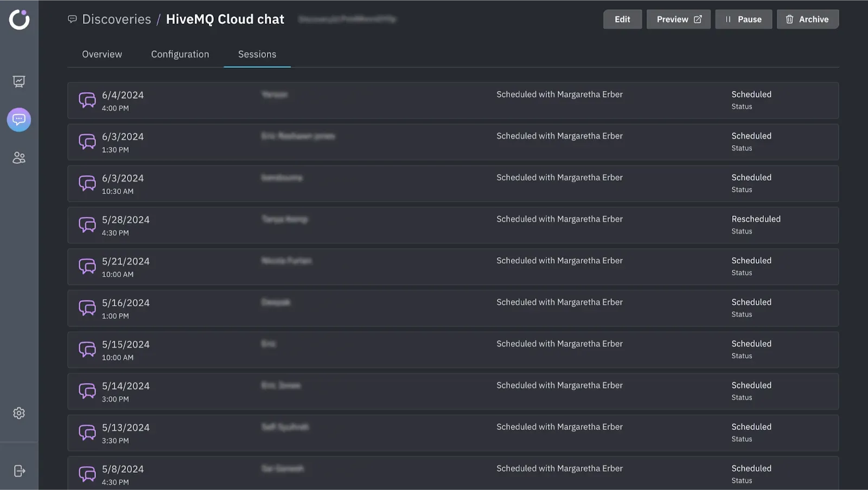Screen dimensions: 868x490
Task: Click the chat icon on the 6/4/2024 session
Action: pyautogui.click(x=87, y=100)
